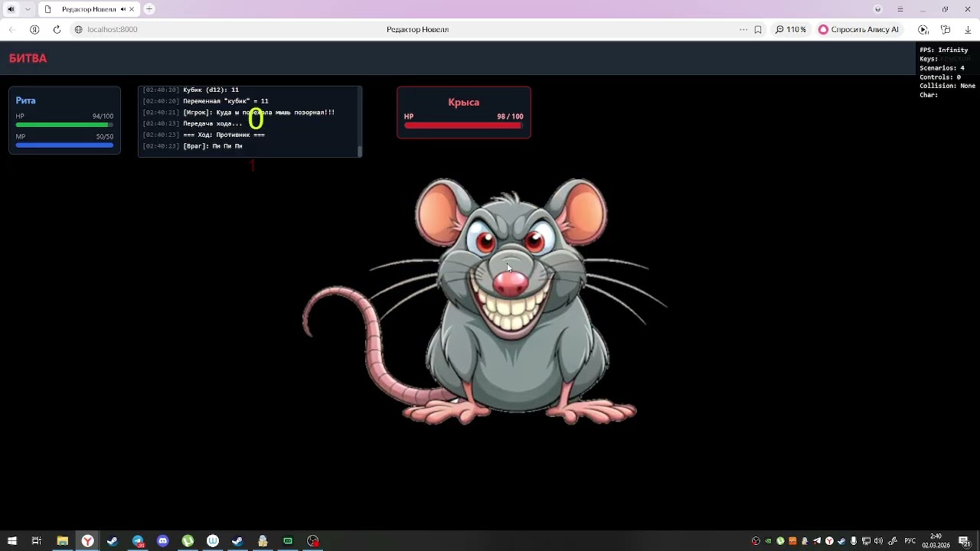Open the browser hamburger menu
Image resolution: width=980 pixels, height=551 pixels.
click(900, 9)
